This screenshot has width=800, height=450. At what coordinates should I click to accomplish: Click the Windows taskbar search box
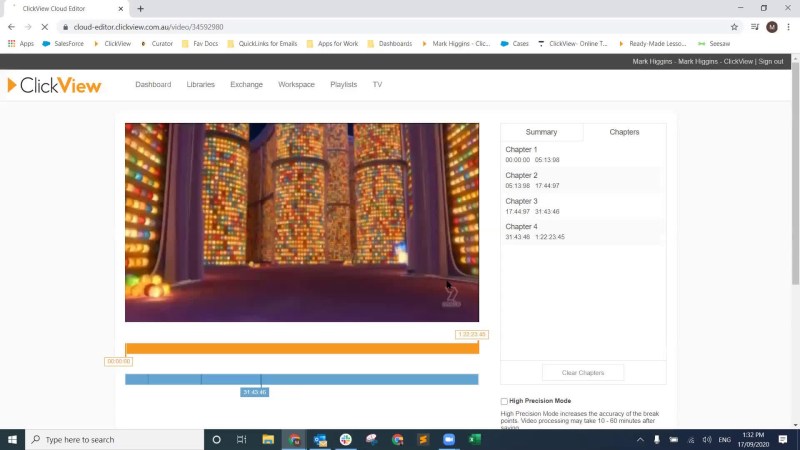pos(114,439)
